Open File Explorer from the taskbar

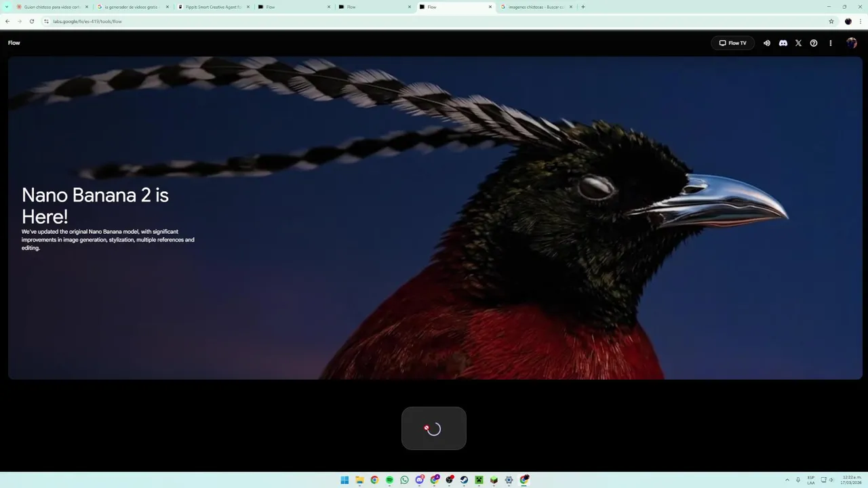click(x=359, y=480)
